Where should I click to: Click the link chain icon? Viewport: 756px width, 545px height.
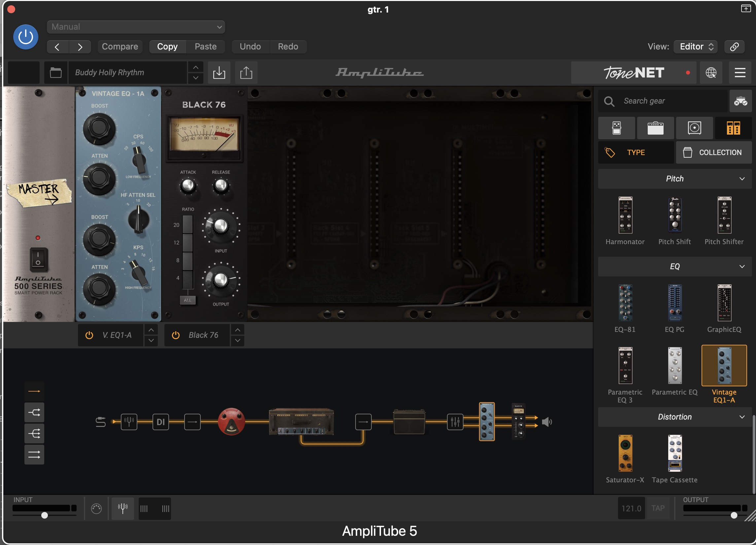tap(735, 47)
